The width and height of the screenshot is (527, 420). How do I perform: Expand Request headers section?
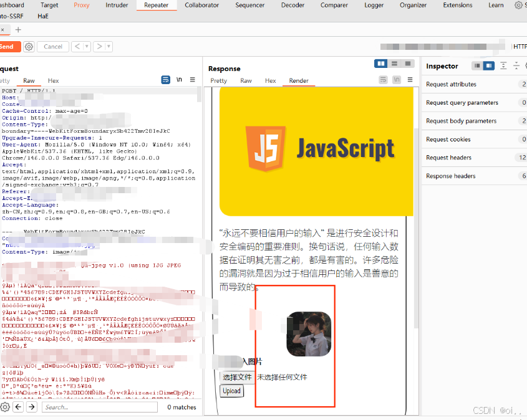click(x=474, y=158)
